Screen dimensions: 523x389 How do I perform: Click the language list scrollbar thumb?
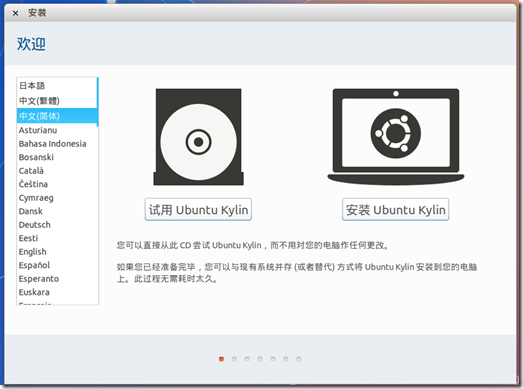coord(97,102)
